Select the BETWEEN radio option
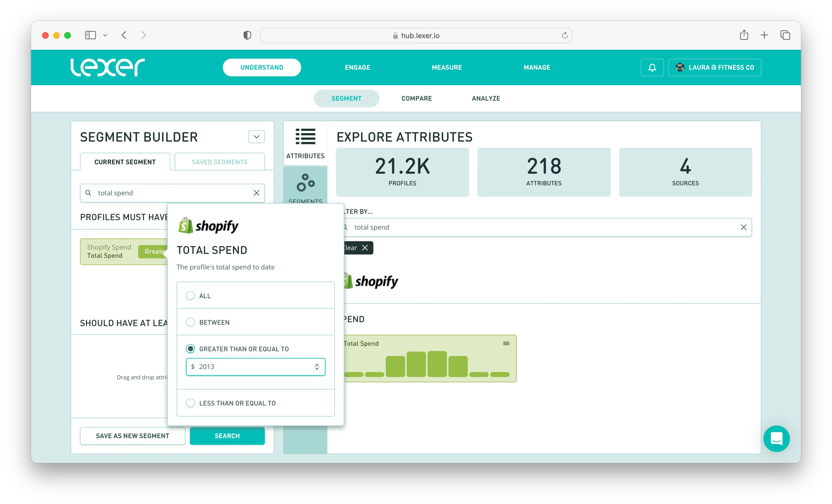 190,322
